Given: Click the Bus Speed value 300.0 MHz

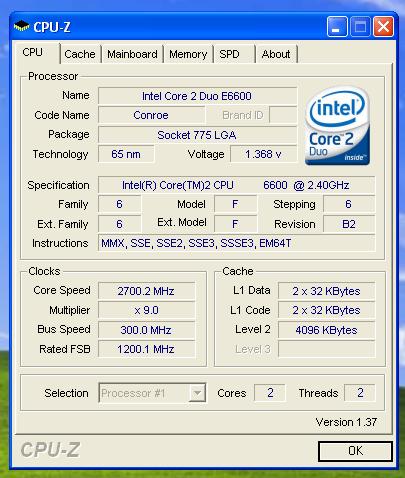Looking at the screenshot, I should pyautogui.click(x=146, y=330).
